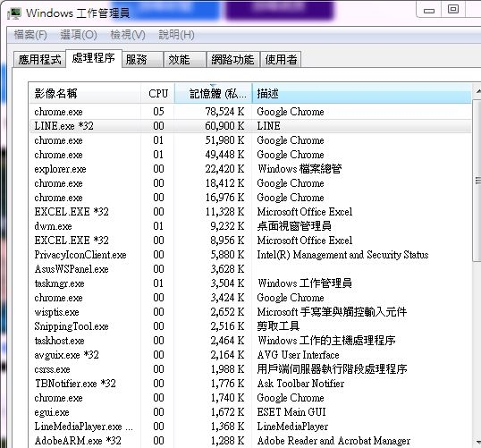Switch to the 網路功能 tab

click(x=232, y=59)
